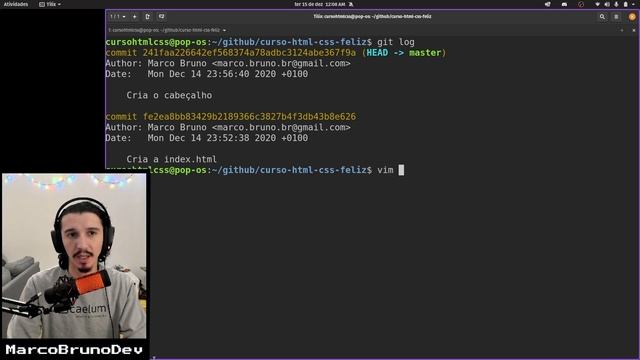Image resolution: width=640 pixels, height=360 pixels.
Task: Open the clock and calendar in top bar
Action: (320, 4)
